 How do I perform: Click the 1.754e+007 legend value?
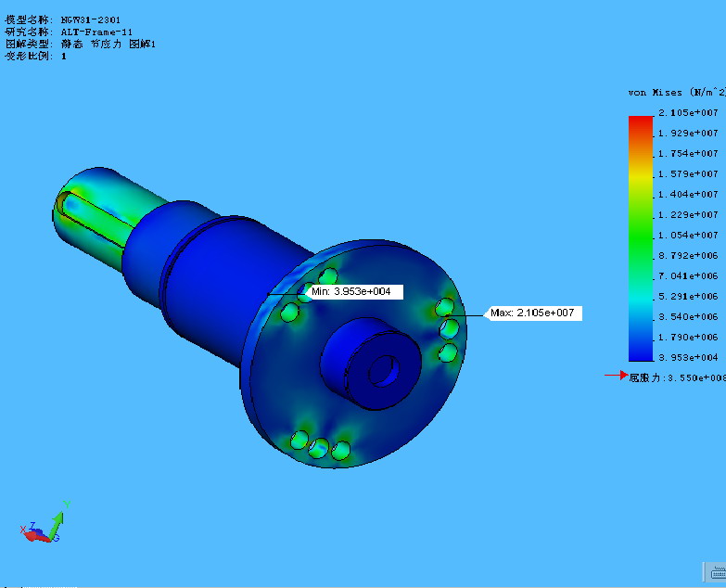pos(688,153)
